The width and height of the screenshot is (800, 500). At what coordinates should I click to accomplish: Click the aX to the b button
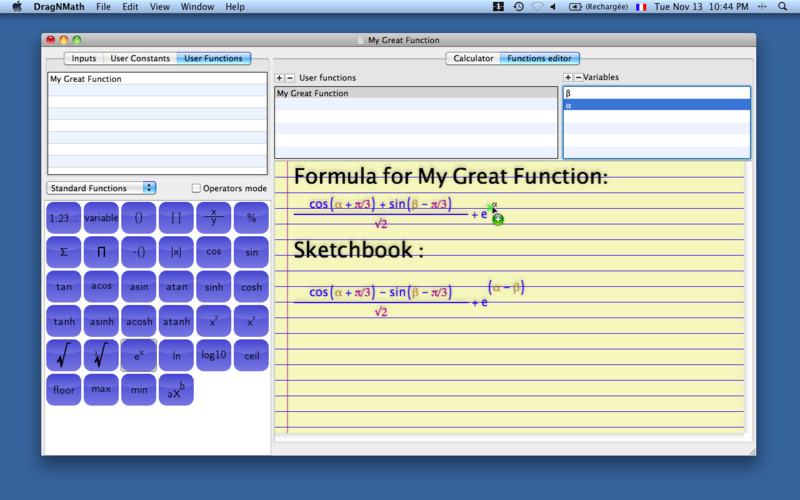coord(176,390)
